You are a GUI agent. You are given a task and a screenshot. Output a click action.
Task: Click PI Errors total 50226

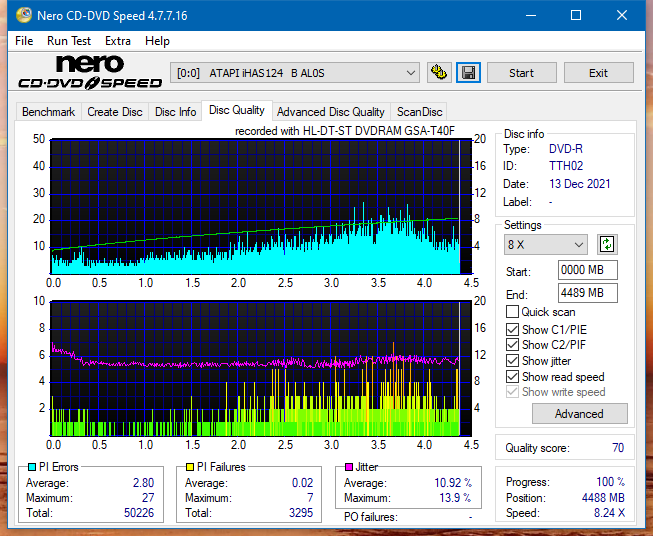pos(139,513)
